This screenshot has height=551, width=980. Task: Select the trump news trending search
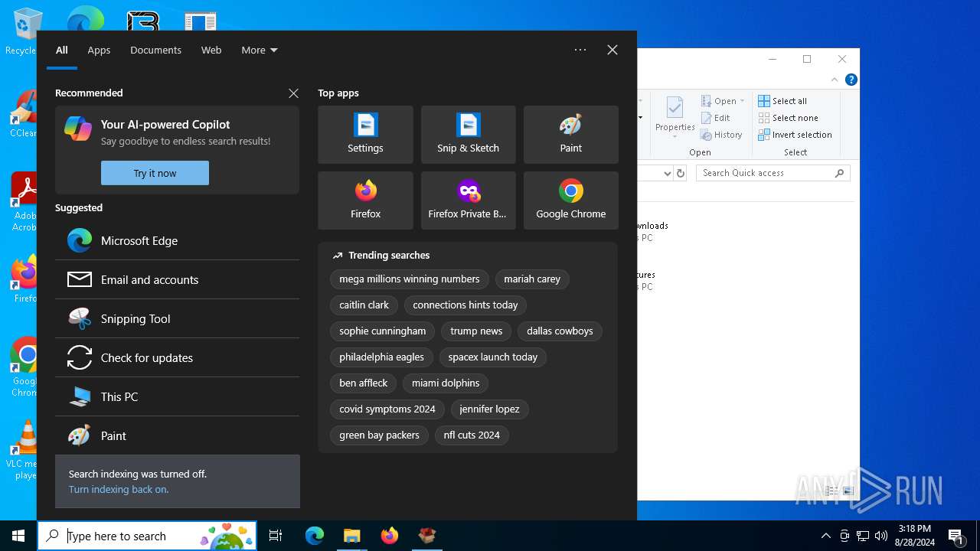point(476,331)
